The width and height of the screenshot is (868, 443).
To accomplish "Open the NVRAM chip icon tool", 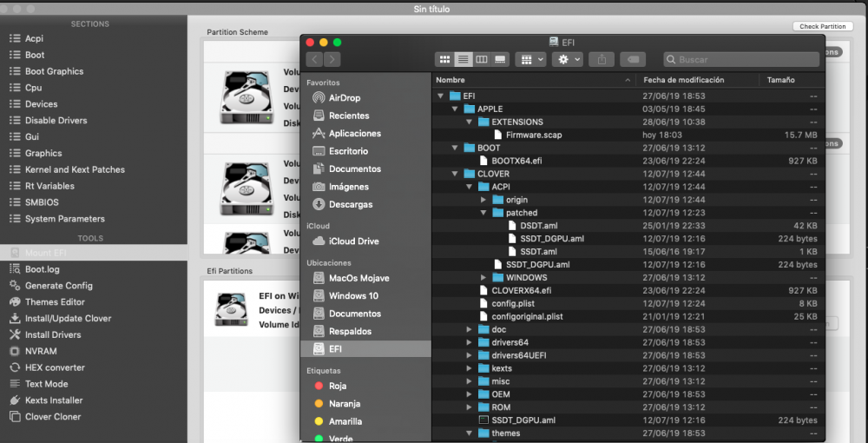I will 15,351.
